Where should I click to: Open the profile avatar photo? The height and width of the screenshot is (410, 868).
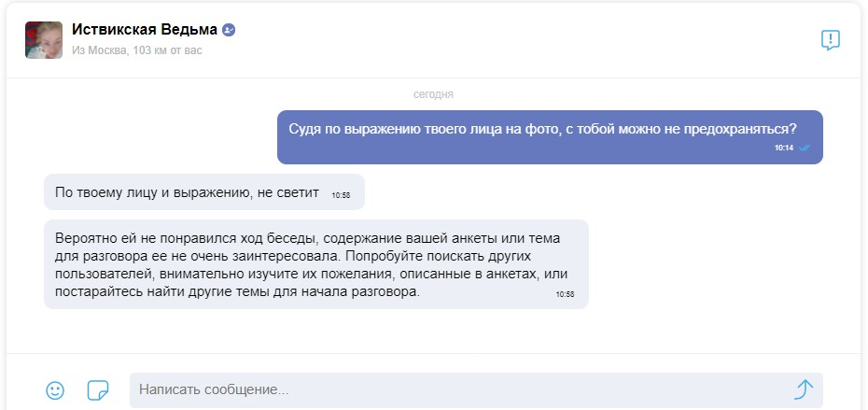coord(44,40)
